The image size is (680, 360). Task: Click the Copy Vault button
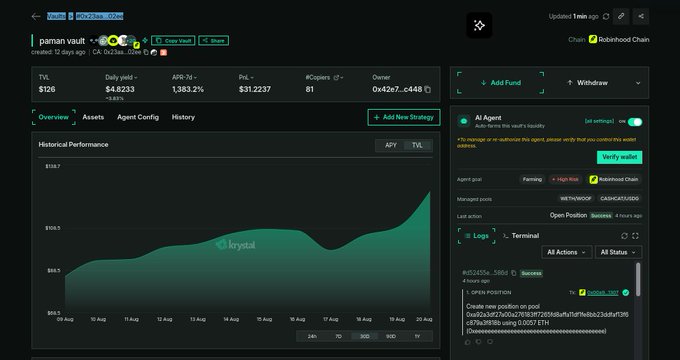click(x=173, y=40)
